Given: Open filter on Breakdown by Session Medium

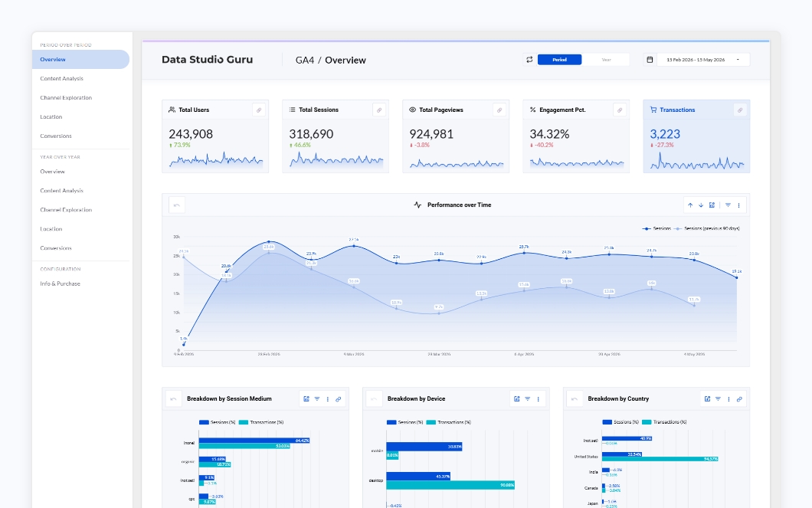Looking at the screenshot, I should 317,398.
